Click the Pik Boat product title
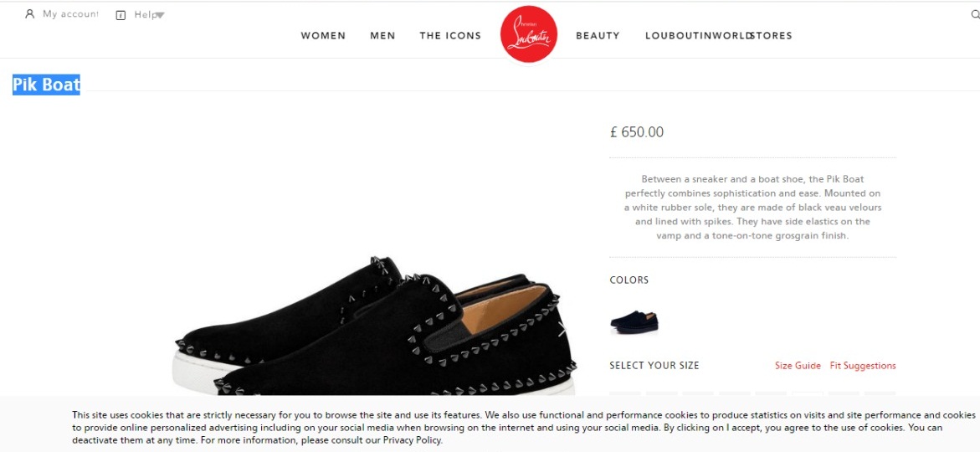980x452 pixels. 46,85
